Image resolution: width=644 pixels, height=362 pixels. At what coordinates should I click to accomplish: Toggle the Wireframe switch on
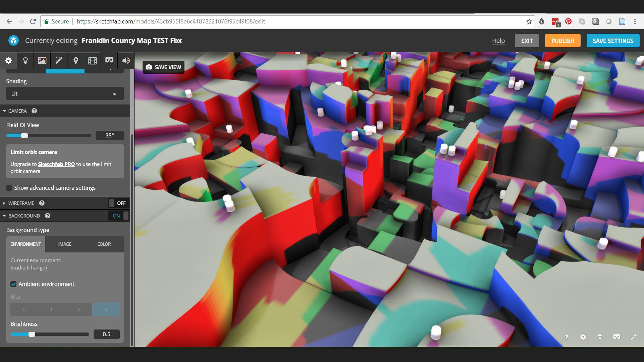coord(118,203)
